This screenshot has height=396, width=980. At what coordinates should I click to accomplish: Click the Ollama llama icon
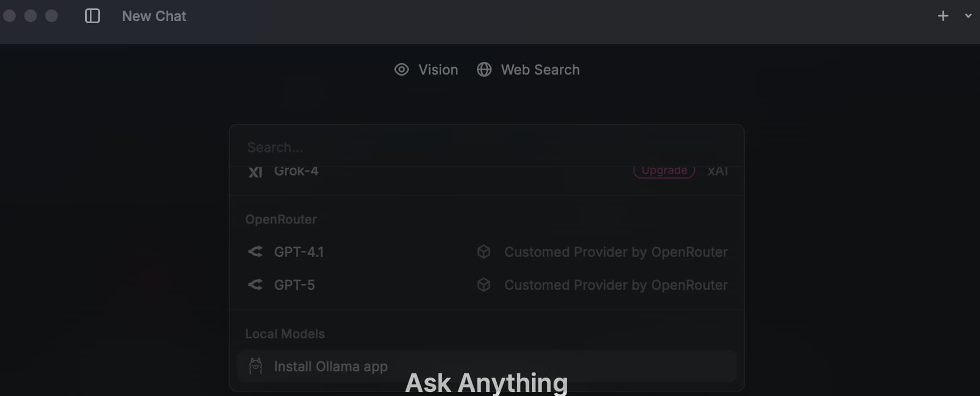point(256,366)
